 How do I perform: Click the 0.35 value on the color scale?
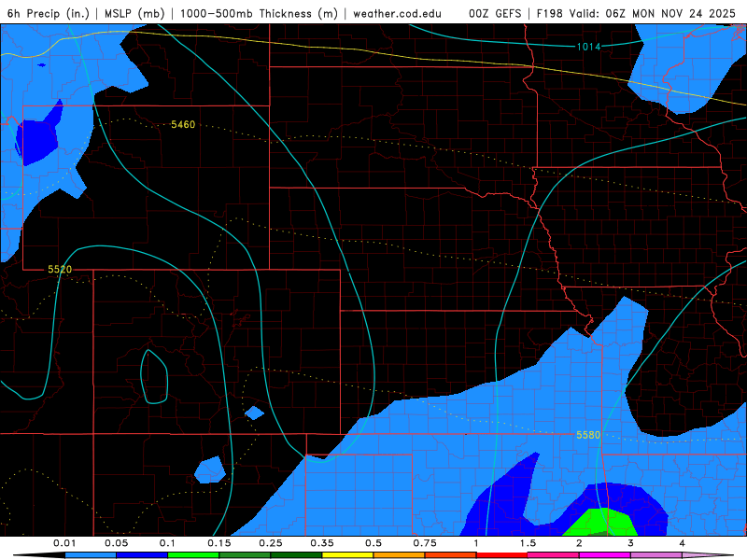(x=322, y=543)
